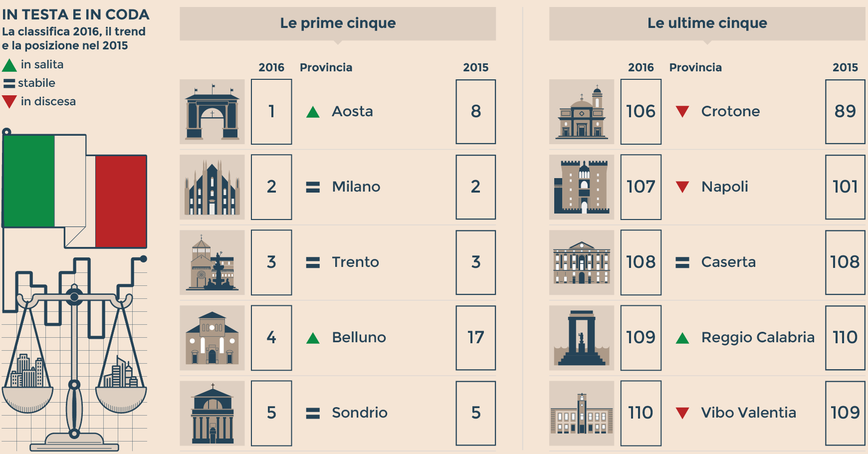Screen dimensions: 868x454
Task: Open the 'Le ultime cinque' header tab
Action: point(707,23)
